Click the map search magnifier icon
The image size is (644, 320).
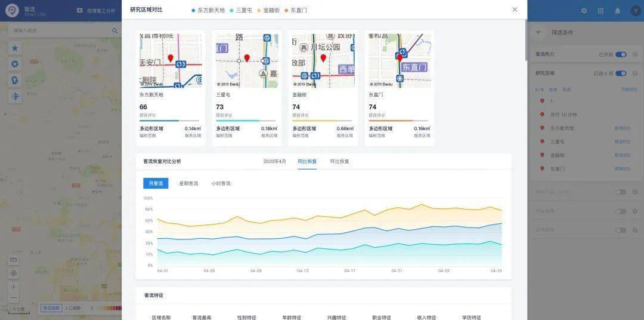(114, 30)
